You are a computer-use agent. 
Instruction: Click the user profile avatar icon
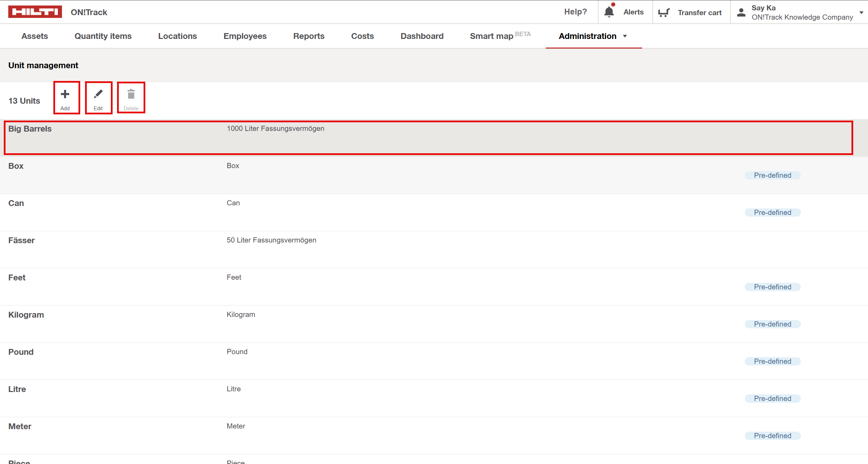click(741, 12)
